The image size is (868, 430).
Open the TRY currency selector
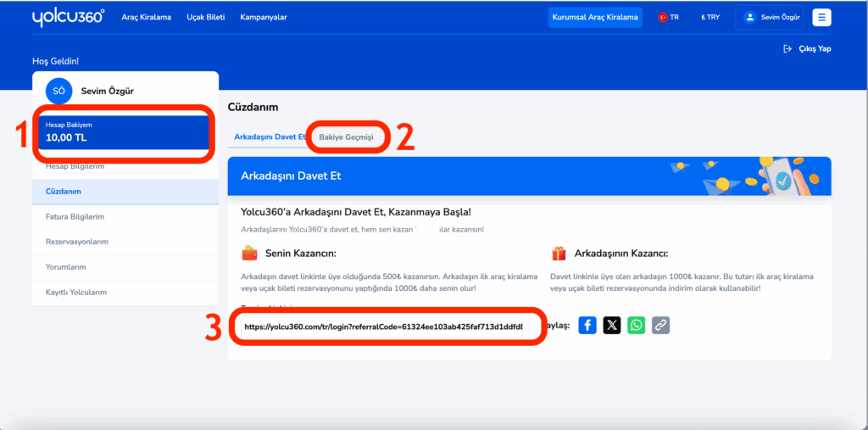coord(710,17)
